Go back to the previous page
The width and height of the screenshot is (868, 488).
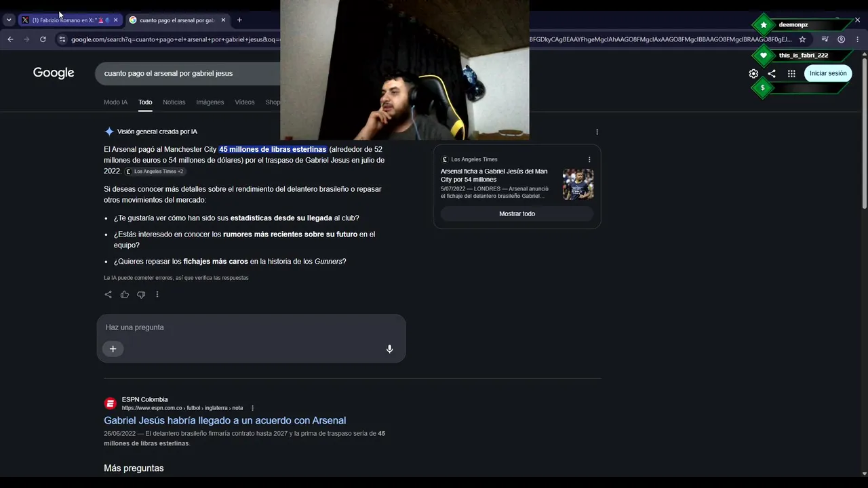coord(10,39)
